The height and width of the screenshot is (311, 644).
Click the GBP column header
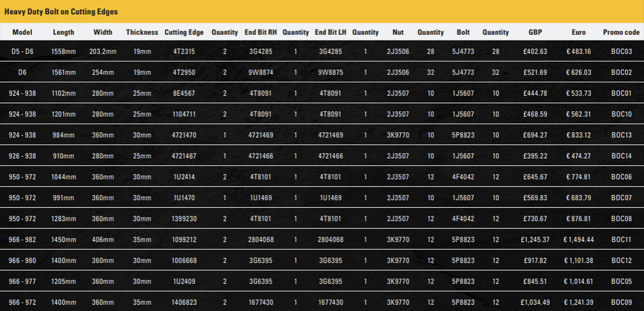[535, 32]
